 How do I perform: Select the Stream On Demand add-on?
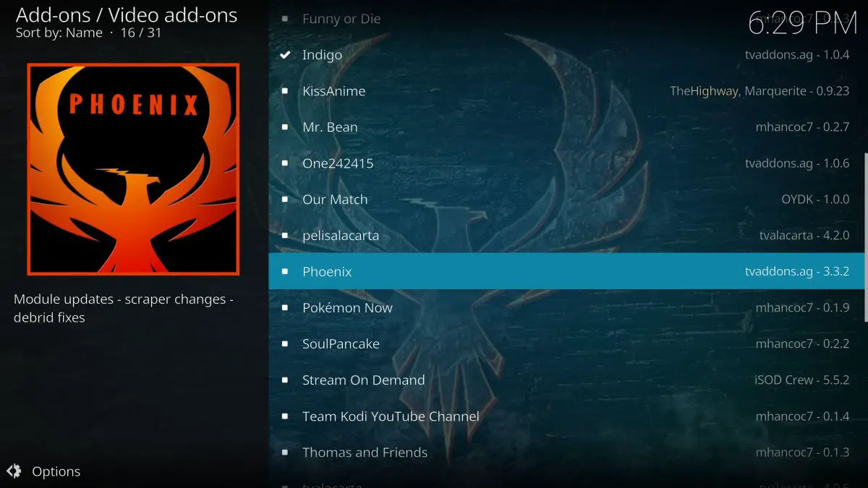(566, 380)
